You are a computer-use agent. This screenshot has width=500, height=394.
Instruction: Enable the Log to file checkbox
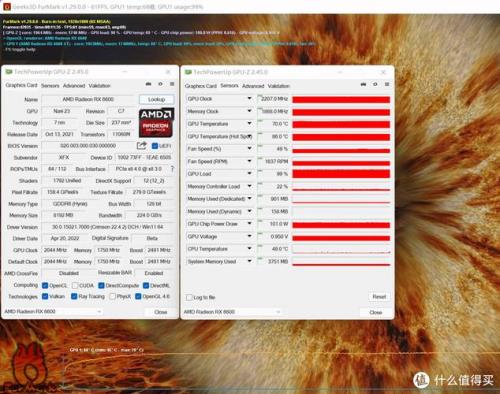coord(189,297)
